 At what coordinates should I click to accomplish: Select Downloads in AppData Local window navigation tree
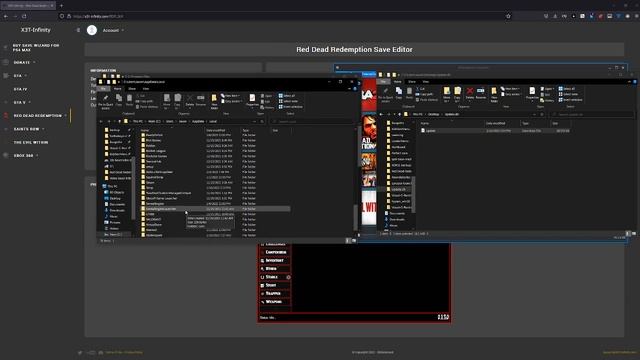pos(116,210)
